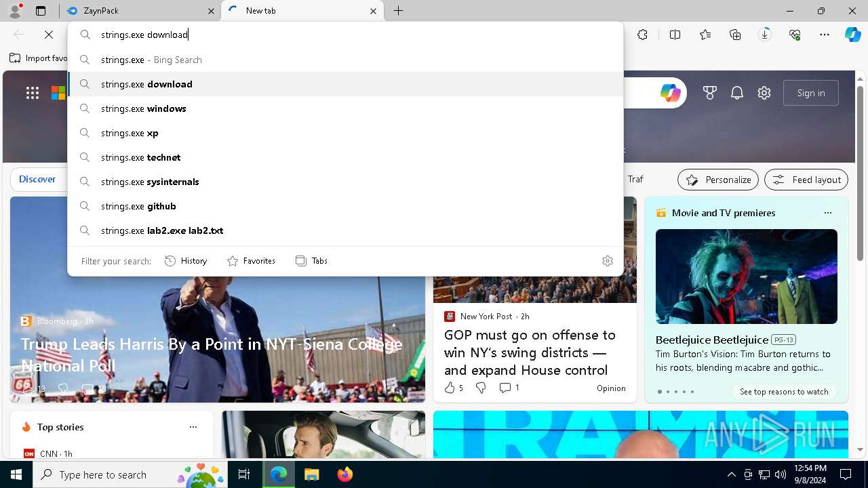Filter search by Tabs
This screenshot has width=868, height=488.
[311, 261]
